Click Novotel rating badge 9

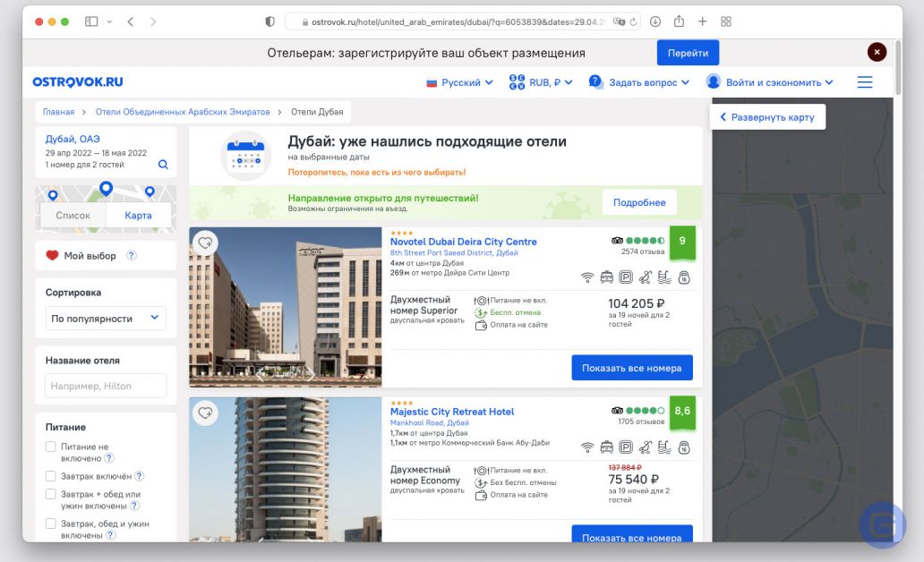click(682, 242)
